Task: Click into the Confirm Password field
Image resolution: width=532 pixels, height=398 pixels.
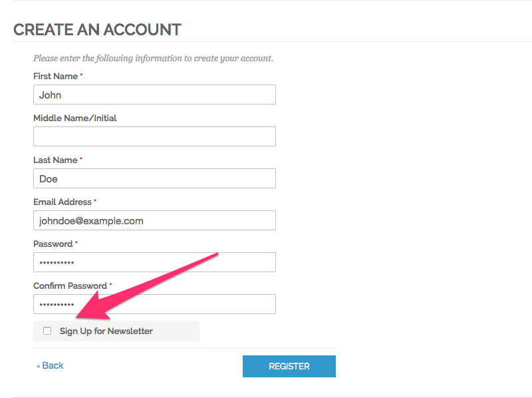Action: tap(154, 304)
